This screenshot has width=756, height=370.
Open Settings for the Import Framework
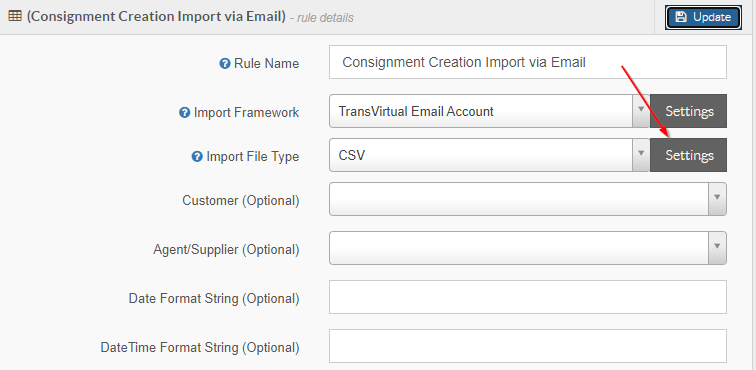coord(688,111)
